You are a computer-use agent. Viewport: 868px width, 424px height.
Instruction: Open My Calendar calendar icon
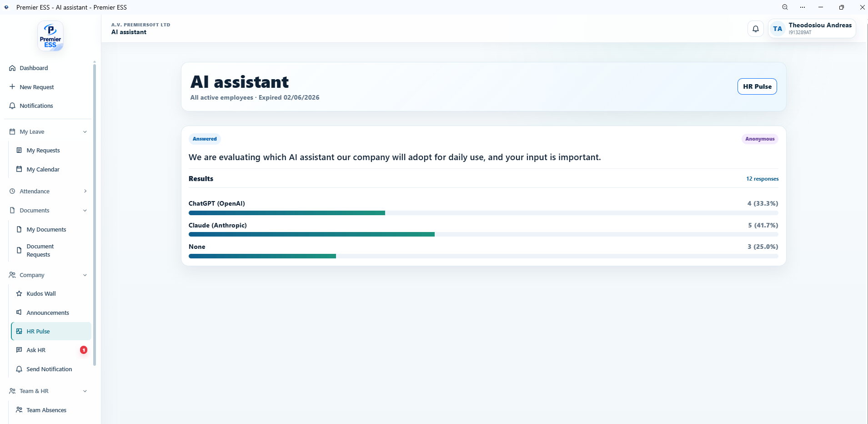(19, 169)
